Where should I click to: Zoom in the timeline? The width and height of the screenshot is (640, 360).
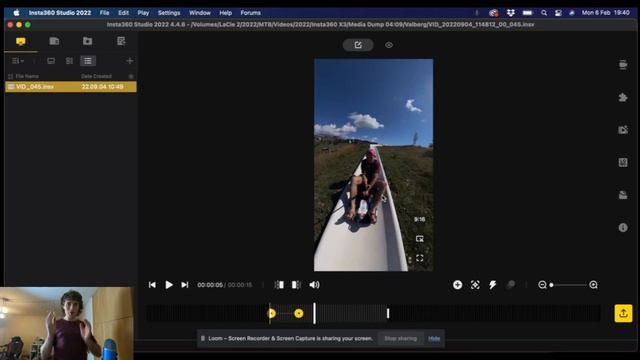(593, 285)
